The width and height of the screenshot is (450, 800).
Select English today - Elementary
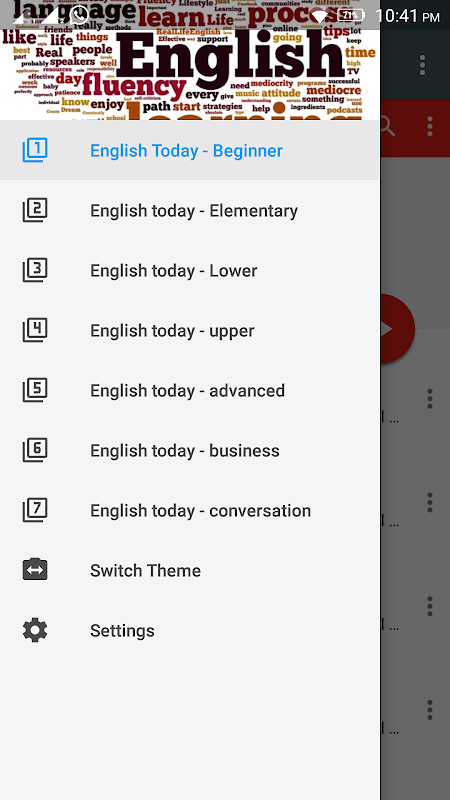click(189, 210)
